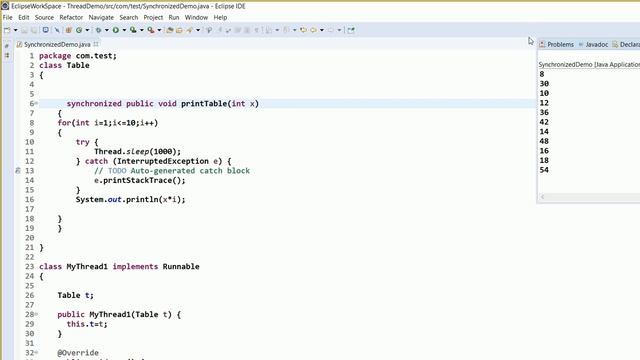
Task: Click the second left sidebar view icon
Action: tap(7, 56)
